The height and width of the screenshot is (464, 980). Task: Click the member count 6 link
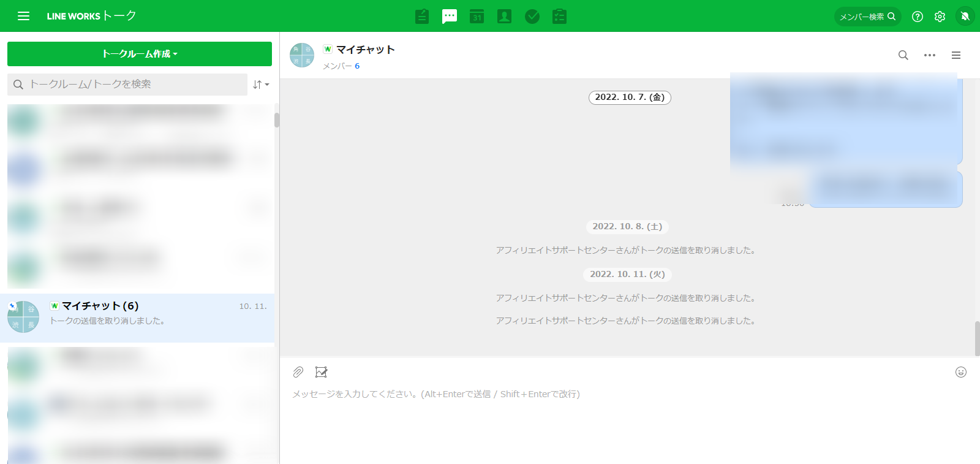pyautogui.click(x=357, y=66)
